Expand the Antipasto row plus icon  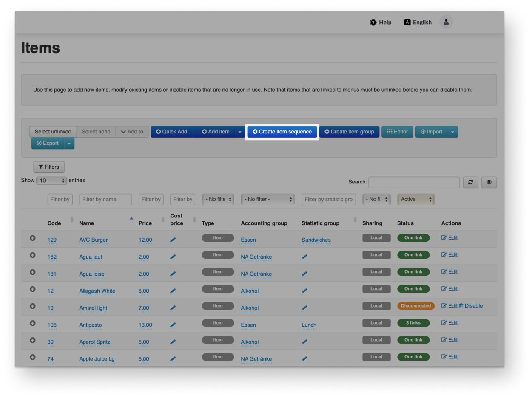point(32,323)
